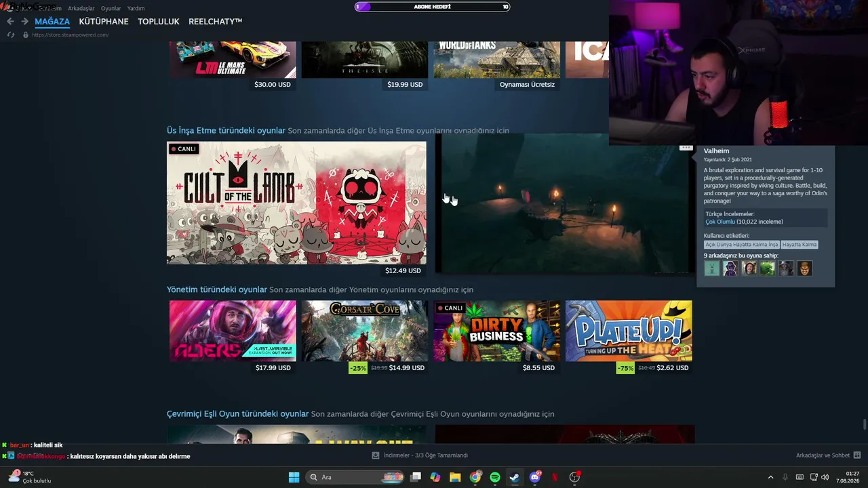Image resolution: width=868 pixels, height=488 pixels.
Task: Open the Cult of the Lamb capsule
Action: (x=296, y=203)
